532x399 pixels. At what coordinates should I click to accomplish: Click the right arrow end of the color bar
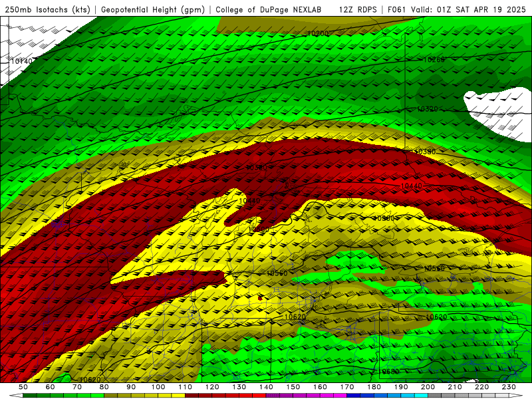(x=516, y=396)
